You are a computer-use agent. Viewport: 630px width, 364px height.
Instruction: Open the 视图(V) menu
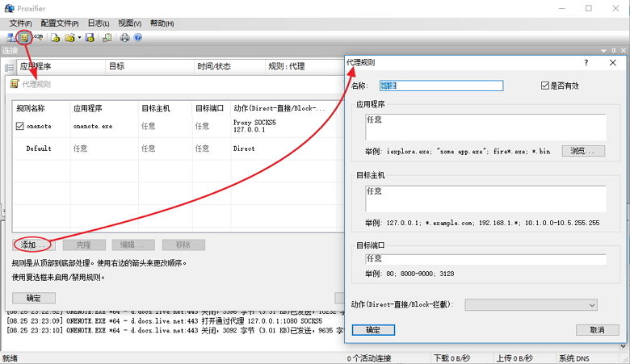coord(130,23)
